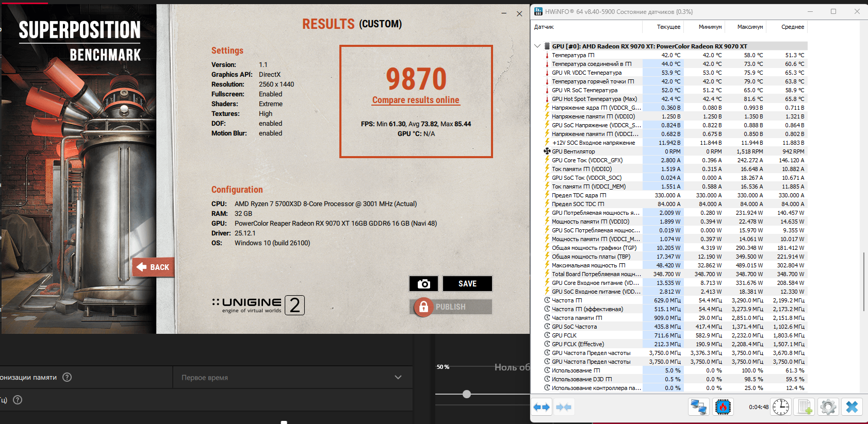Click the HWiNFO window title text
The image size is (868, 424).
tap(619, 11)
